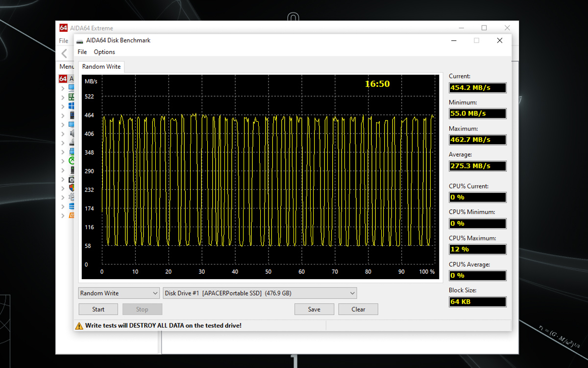Viewport: 588px width, 368px height.
Task: Expand the tree node with shield icon
Action: [x=63, y=188]
